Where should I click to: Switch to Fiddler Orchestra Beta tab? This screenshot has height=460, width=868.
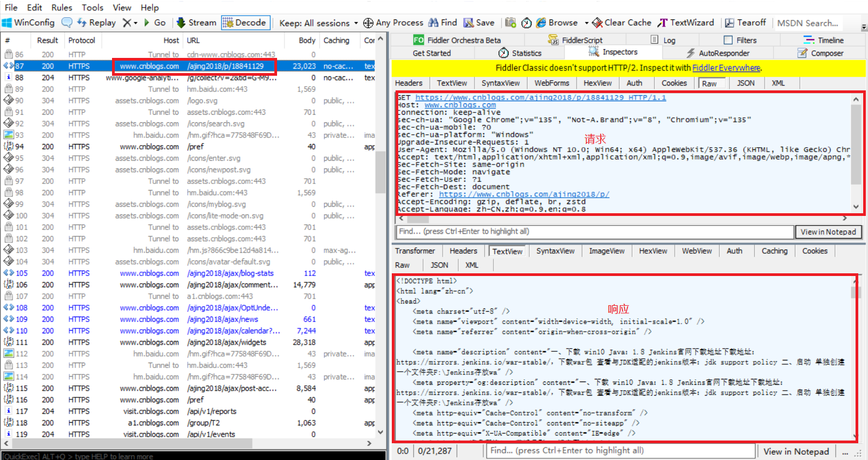click(457, 40)
